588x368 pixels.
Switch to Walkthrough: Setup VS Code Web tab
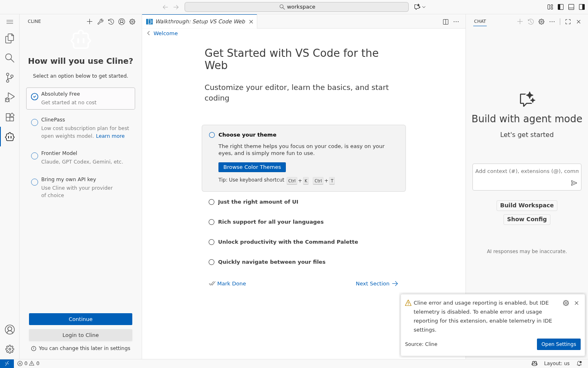click(x=200, y=22)
